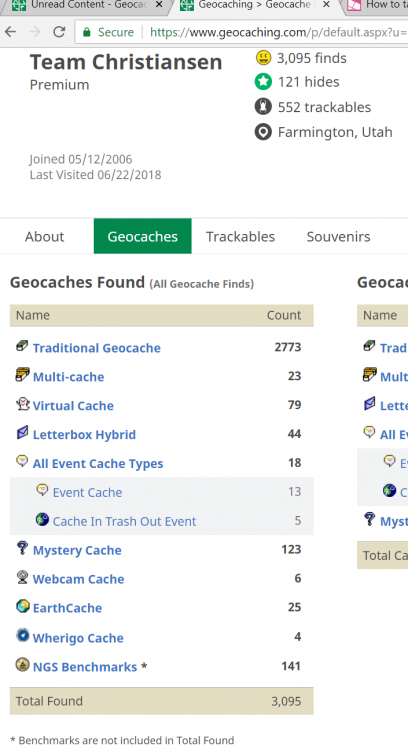This screenshot has height=750, width=408.
Task: Click the Secure padlock icon
Action: click(87, 33)
